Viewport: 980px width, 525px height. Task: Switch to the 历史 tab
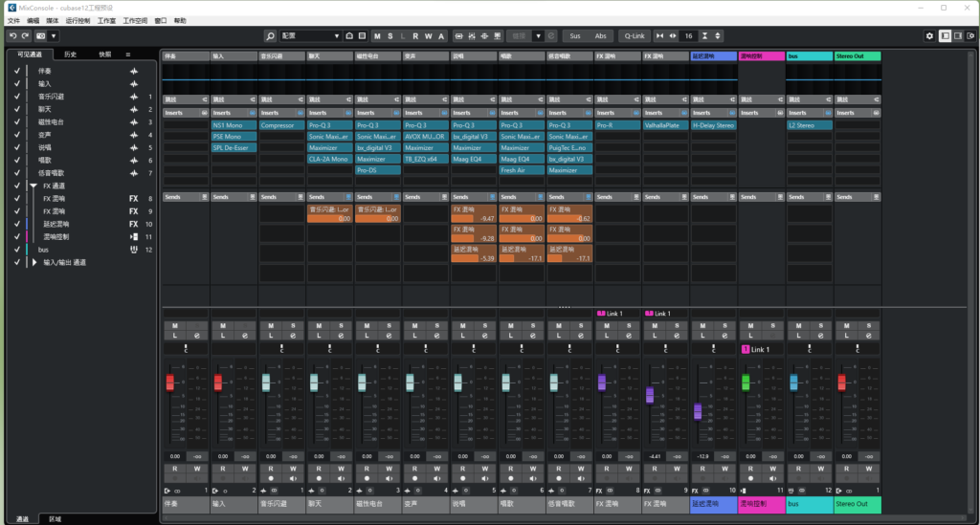(x=71, y=55)
